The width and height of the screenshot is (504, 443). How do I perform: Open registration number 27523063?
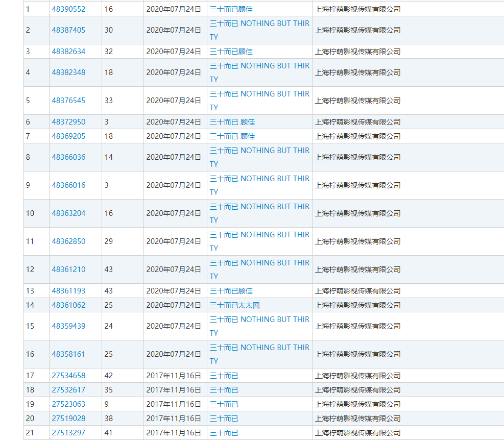click(68, 404)
